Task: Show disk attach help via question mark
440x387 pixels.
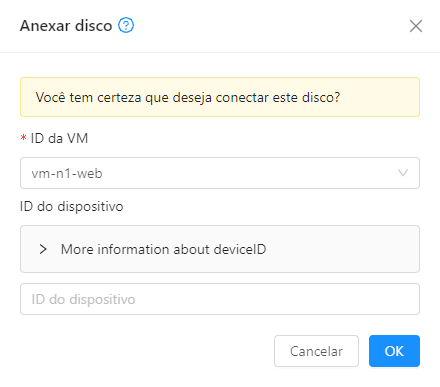Action: pos(126,25)
